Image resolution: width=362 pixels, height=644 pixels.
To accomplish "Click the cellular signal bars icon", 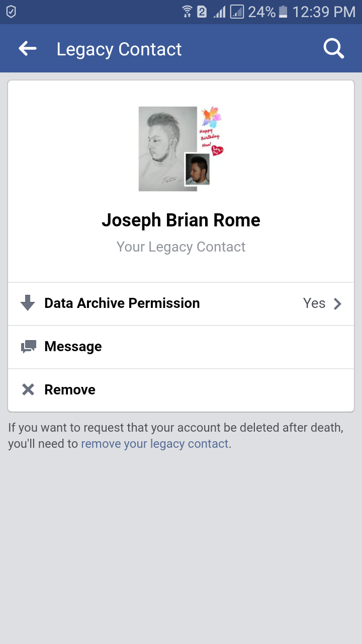I will pyautogui.click(x=220, y=11).
